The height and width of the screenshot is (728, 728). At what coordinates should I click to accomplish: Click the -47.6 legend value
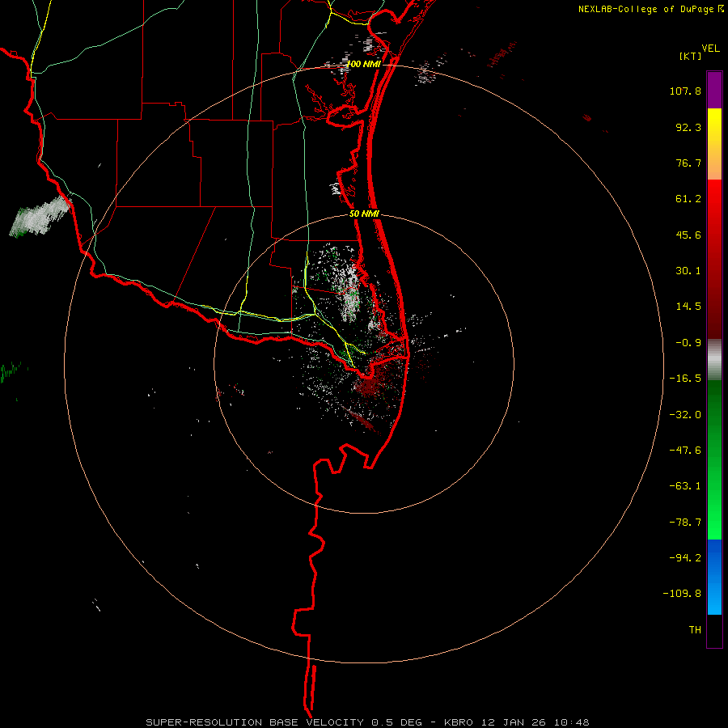[685, 451]
